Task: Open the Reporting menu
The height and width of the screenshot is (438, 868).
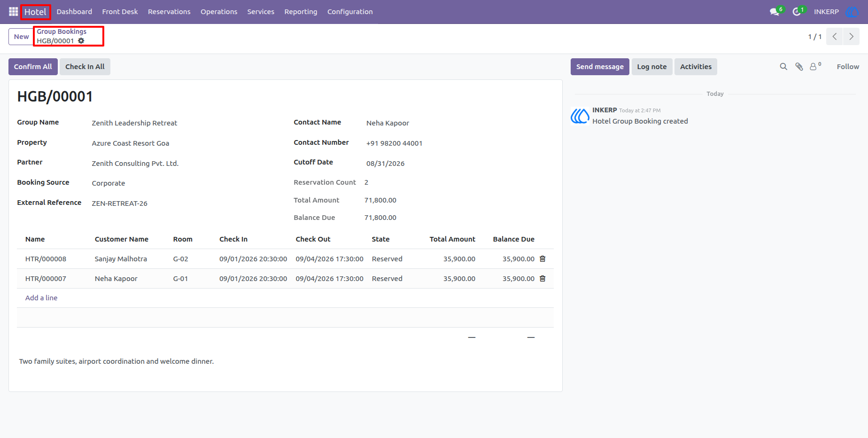Action: pos(301,12)
